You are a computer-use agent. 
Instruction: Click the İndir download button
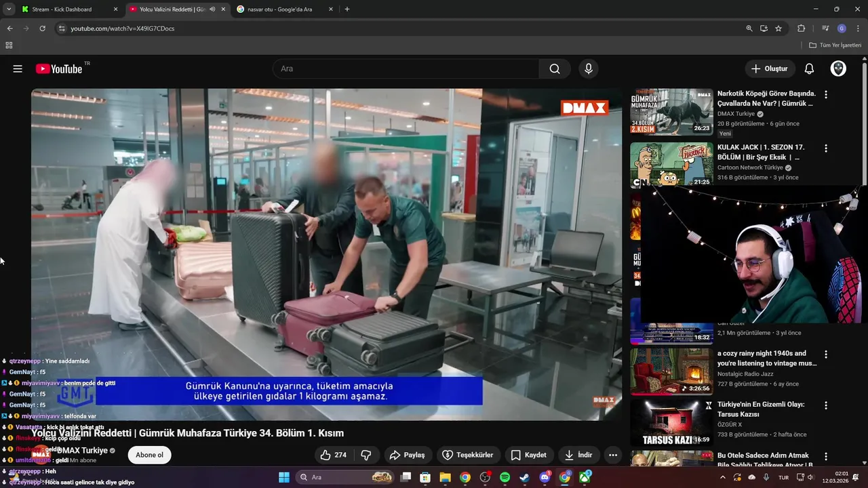(x=578, y=455)
